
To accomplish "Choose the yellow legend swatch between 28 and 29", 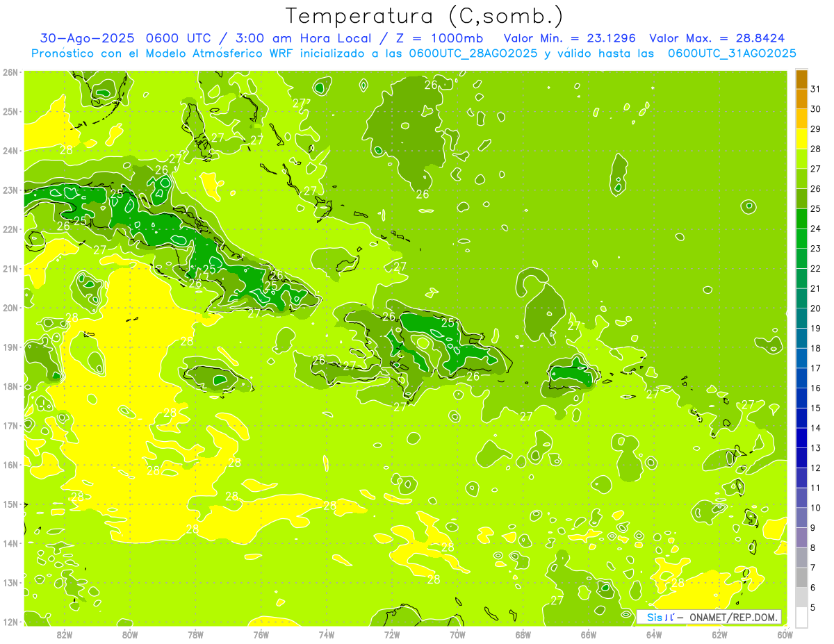I will tap(801, 139).
